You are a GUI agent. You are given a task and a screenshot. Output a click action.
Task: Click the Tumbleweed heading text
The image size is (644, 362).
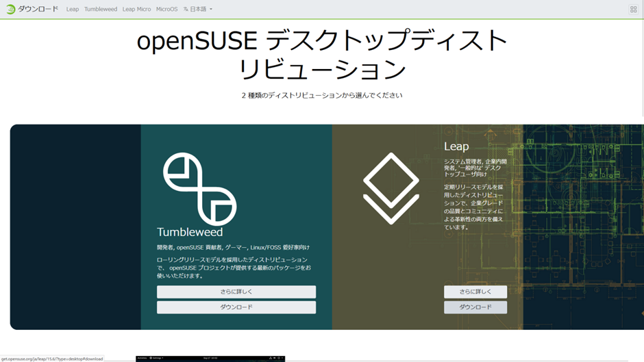pos(190,232)
